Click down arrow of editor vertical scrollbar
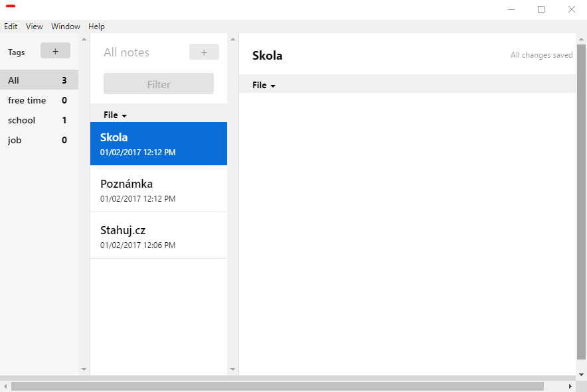Viewport: 587px width, 392px height. 581,374
